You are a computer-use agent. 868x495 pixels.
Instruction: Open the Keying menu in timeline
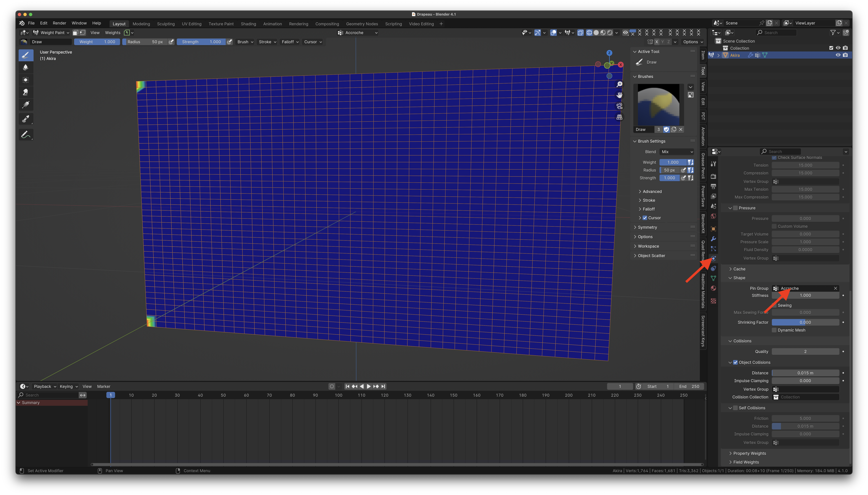pyautogui.click(x=69, y=386)
